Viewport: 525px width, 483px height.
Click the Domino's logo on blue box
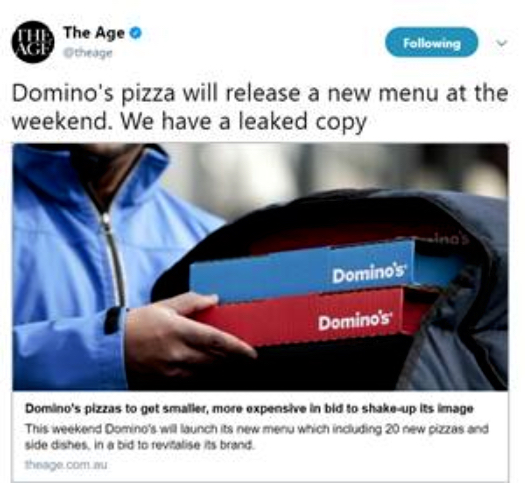[x=369, y=274]
